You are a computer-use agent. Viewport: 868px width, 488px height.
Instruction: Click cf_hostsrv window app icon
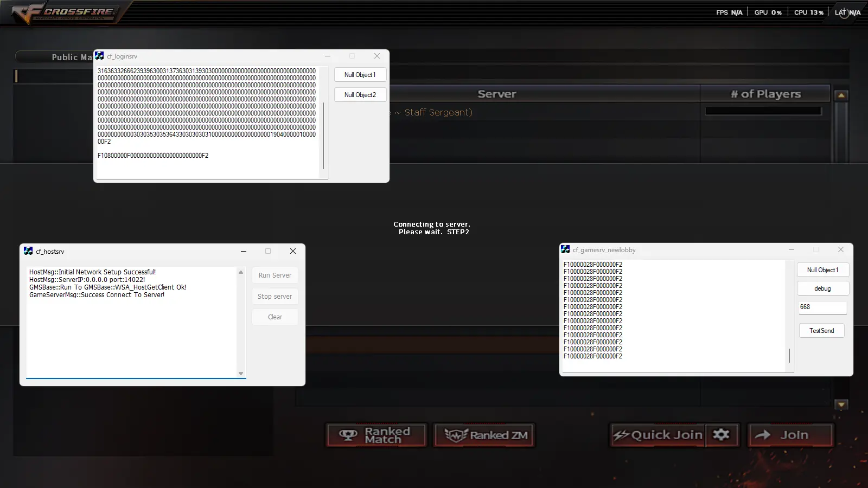(28, 251)
